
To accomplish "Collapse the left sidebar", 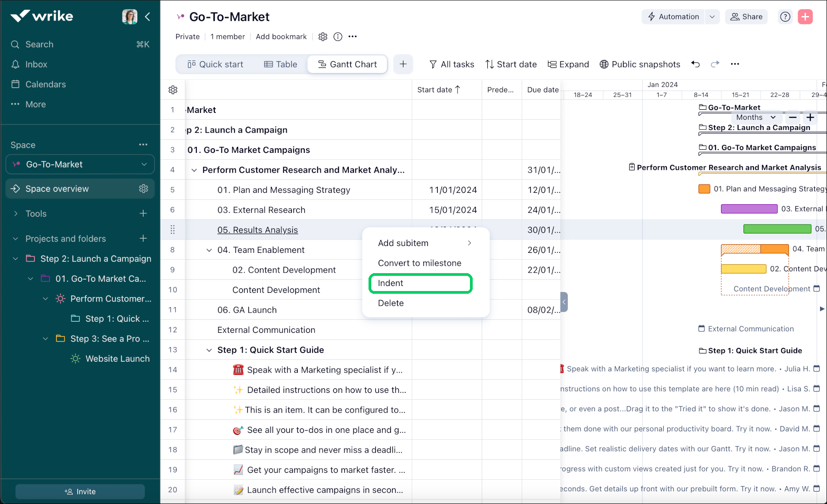I will tap(148, 17).
